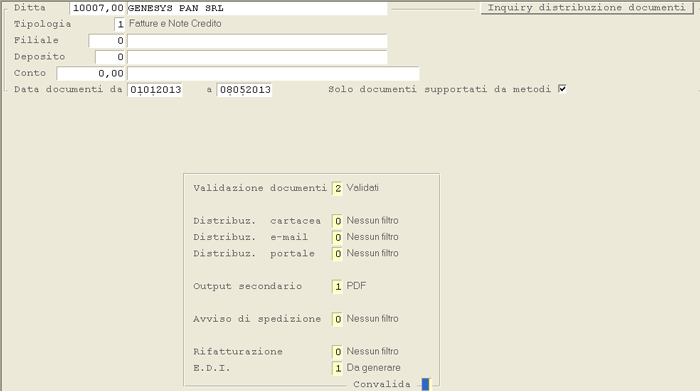Select the Rifatturazione filter field
Image resolution: width=700 pixels, height=391 pixels.
(x=338, y=352)
